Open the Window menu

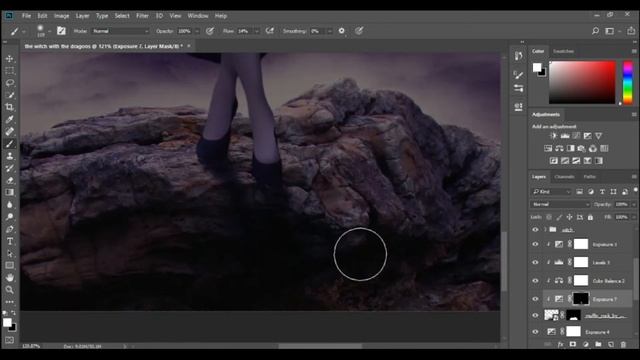point(198,16)
